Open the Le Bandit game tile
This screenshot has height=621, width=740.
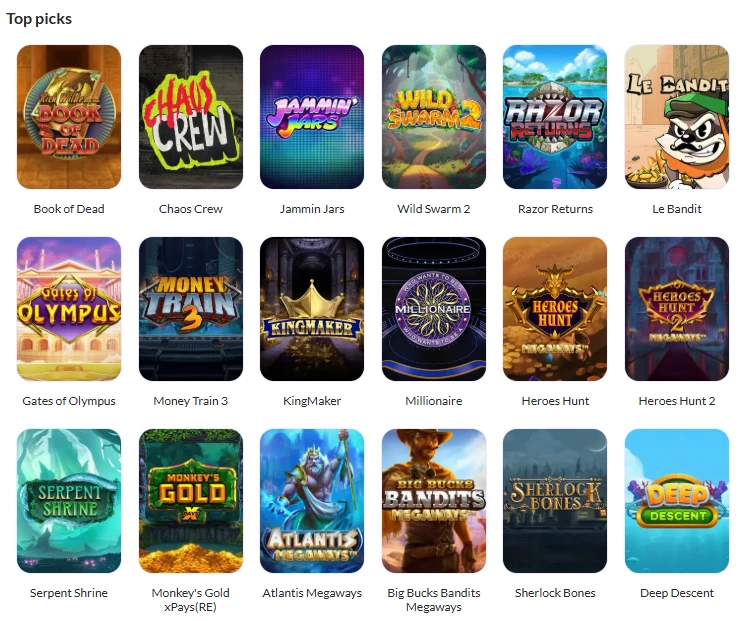tap(677, 117)
